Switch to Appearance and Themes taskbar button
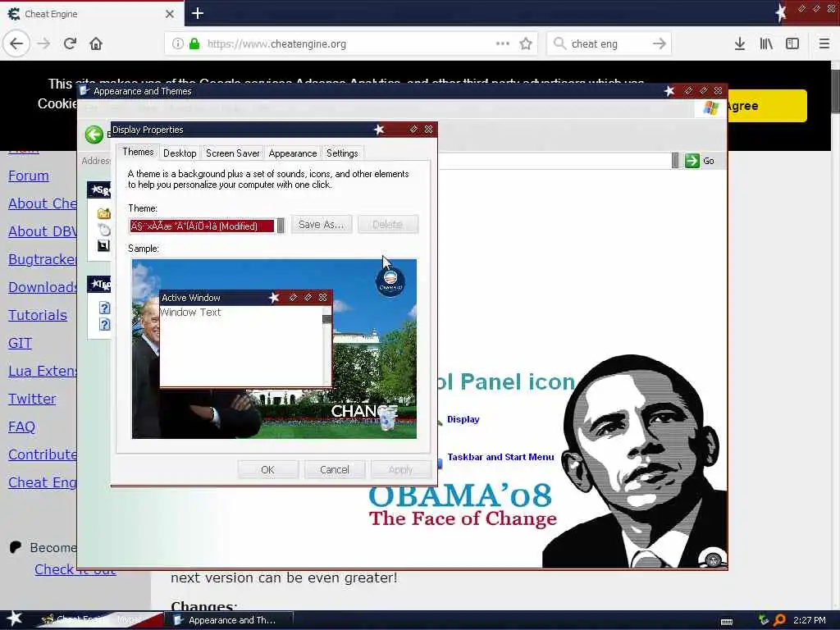Viewport: 840px width, 630px height. pos(229,620)
